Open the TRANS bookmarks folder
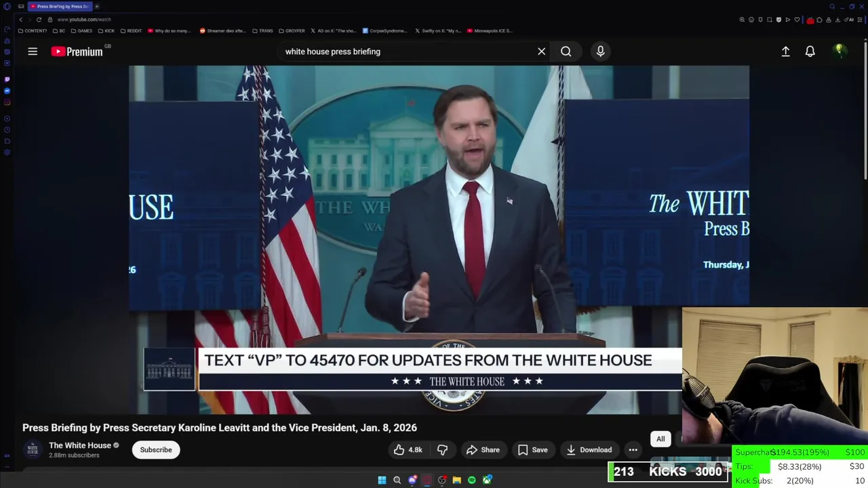 click(262, 30)
